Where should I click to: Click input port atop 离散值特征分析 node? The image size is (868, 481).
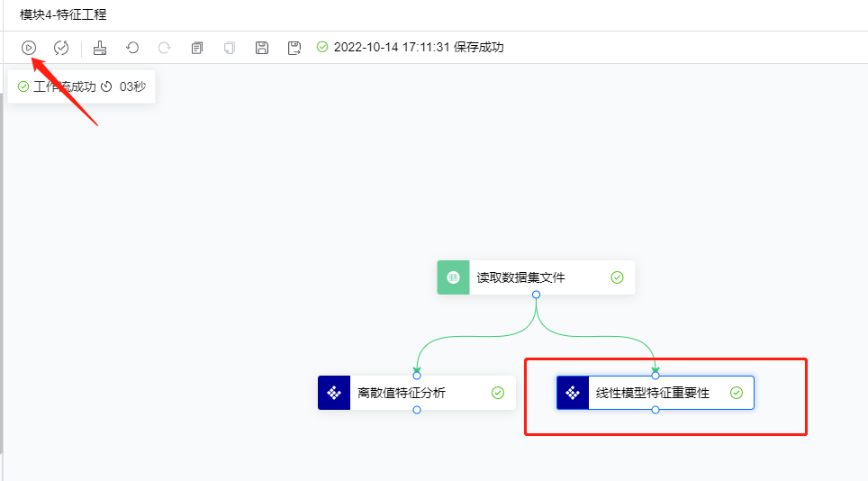pos(417,376)
